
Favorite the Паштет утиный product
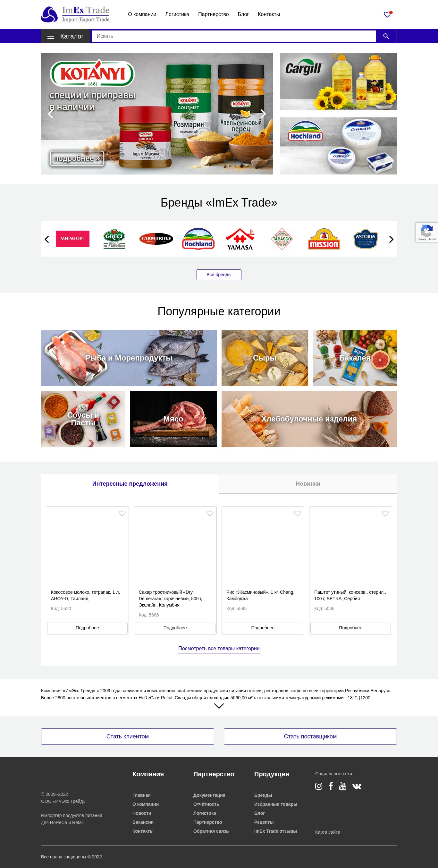tap(385, 513)
